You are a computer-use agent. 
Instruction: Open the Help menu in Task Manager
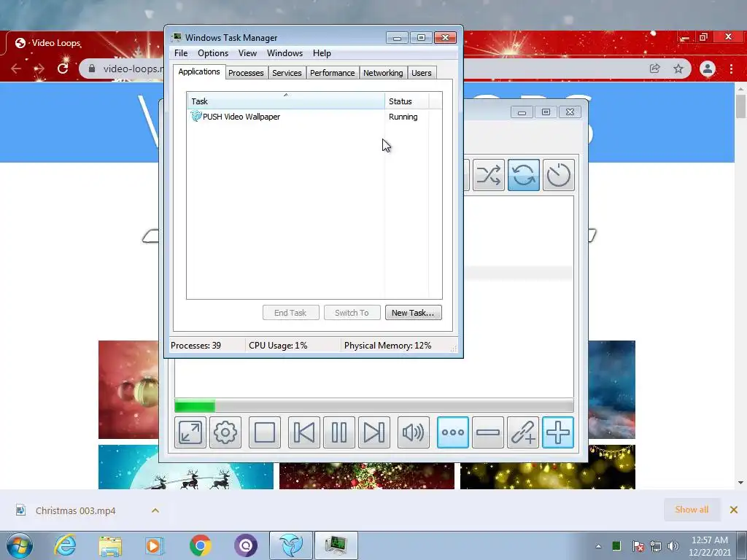[x=322, y=52]
